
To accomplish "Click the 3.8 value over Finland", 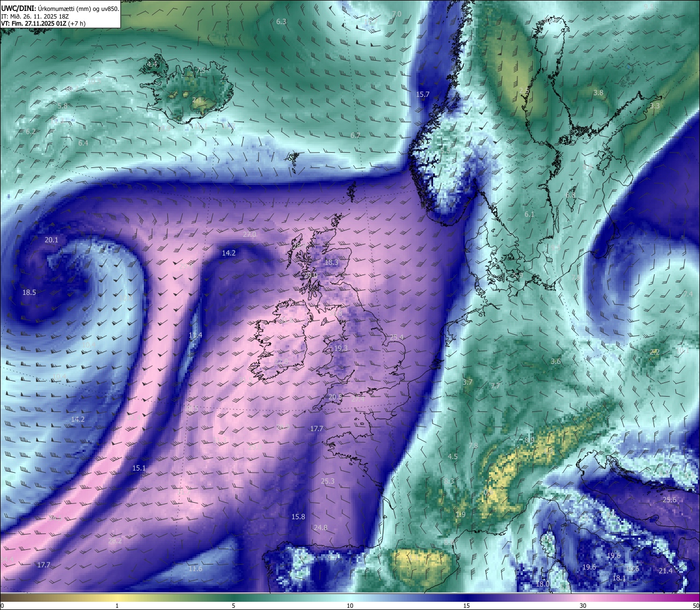I will [x=598, y=92].
